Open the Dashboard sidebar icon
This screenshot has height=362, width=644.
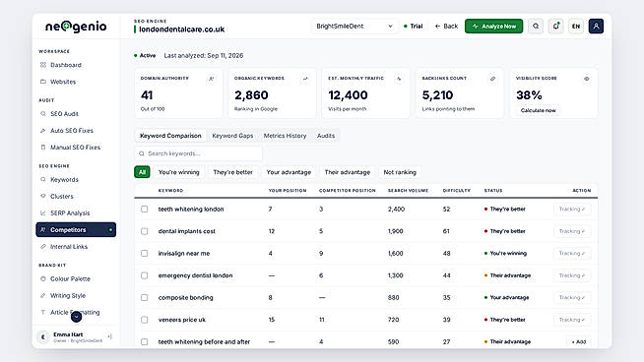point(43,65)
